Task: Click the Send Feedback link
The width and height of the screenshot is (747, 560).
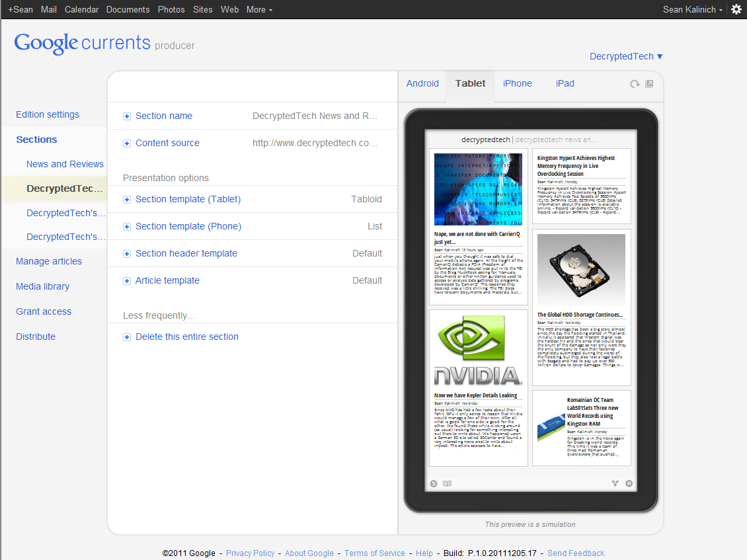Action: (576, 553)
